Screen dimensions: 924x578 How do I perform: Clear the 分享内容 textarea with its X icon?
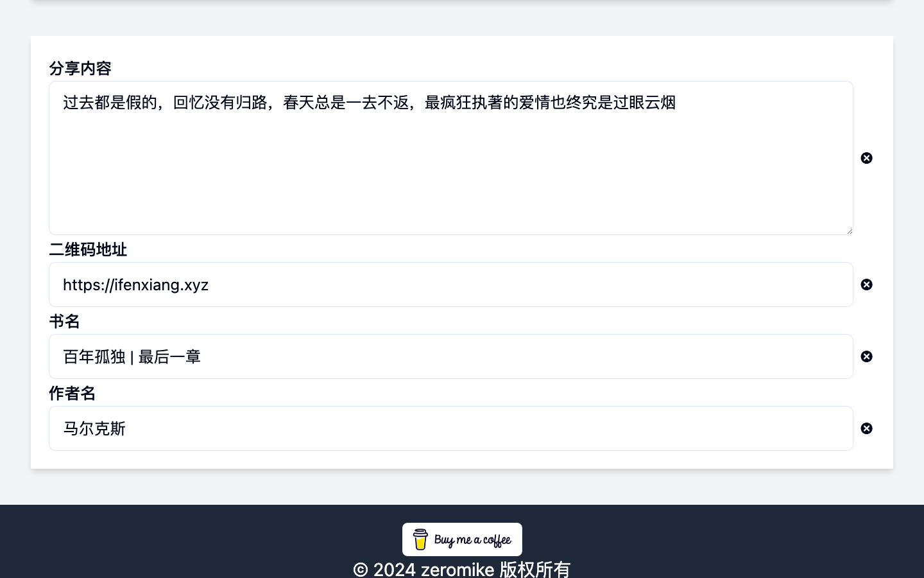(866, 158)
